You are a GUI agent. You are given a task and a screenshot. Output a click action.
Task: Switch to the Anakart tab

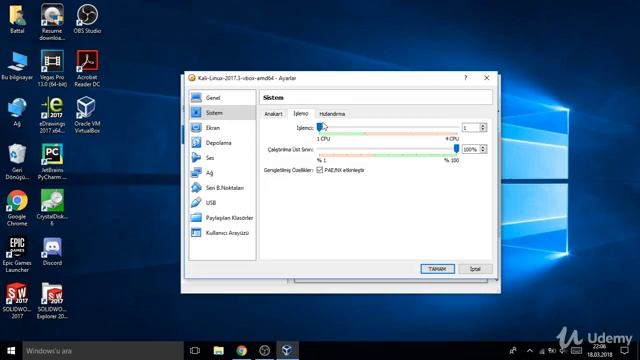(273, 114)
